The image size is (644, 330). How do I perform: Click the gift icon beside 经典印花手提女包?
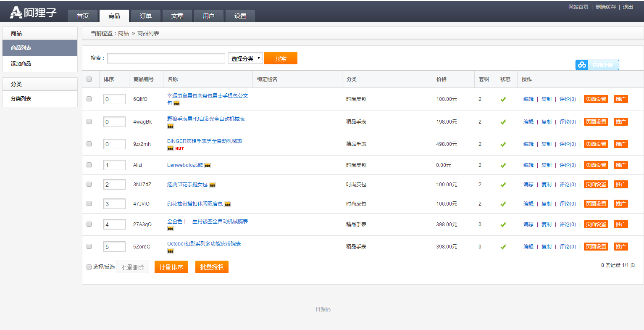coord(212,184)
